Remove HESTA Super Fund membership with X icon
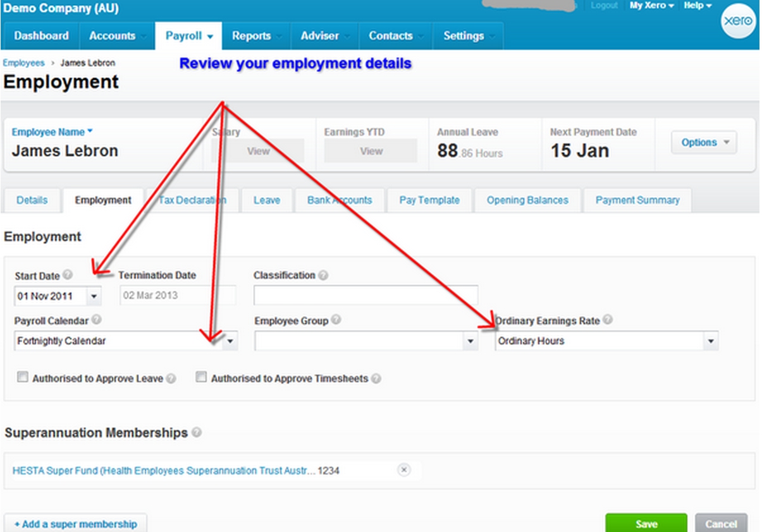 click(x=404, y=470)
